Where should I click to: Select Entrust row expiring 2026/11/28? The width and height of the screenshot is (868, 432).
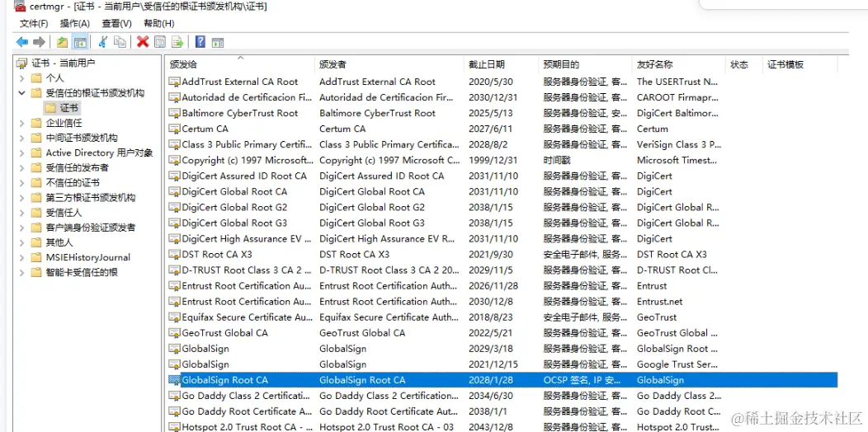click(x=501, y=286)
